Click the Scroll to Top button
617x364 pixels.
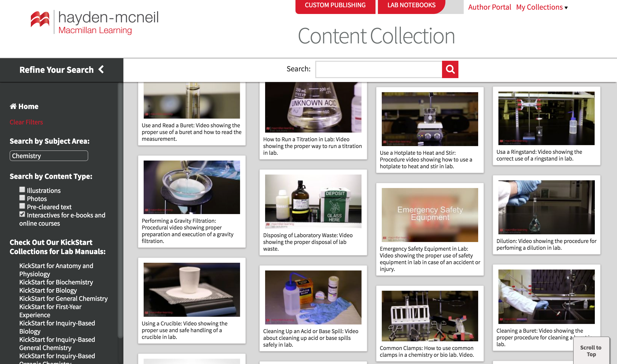[x=591, y=351]
